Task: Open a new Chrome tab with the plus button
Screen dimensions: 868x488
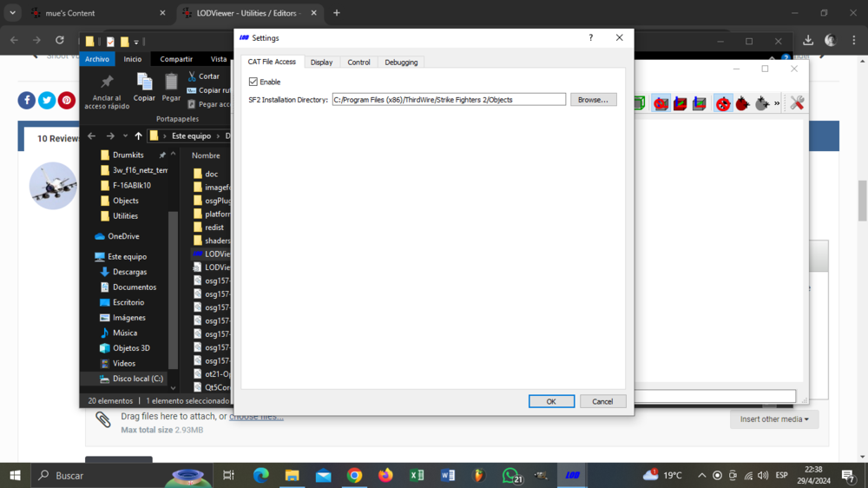Action: (x=337, y=13)
